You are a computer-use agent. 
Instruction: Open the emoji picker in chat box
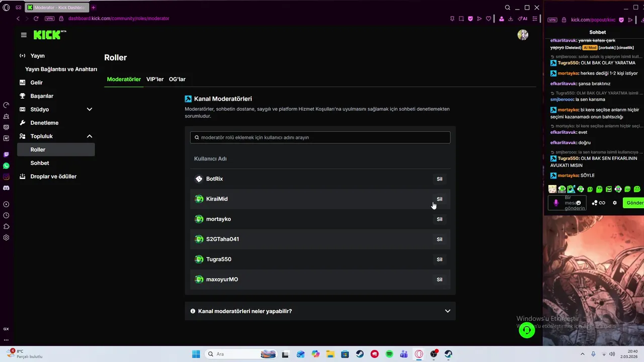tap(578, 203)
